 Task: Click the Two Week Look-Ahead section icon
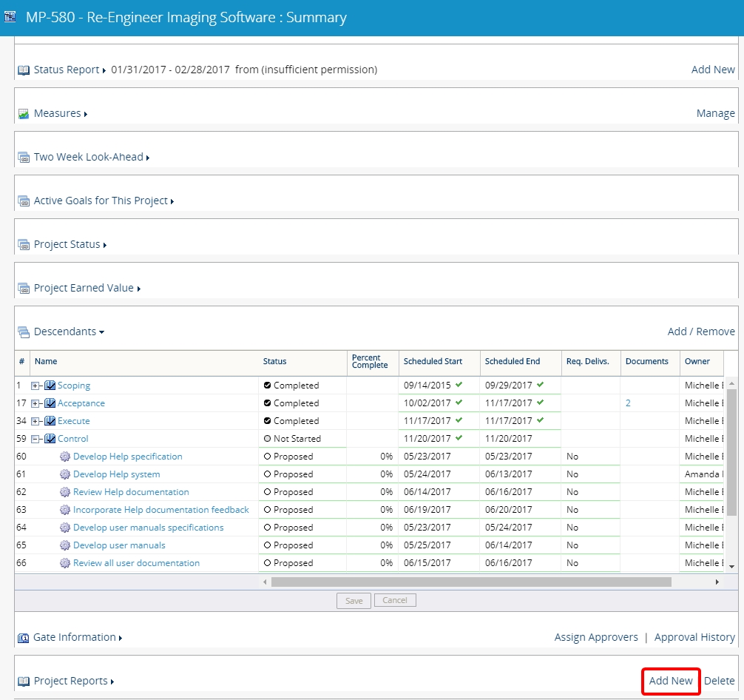tap(24, 158)
